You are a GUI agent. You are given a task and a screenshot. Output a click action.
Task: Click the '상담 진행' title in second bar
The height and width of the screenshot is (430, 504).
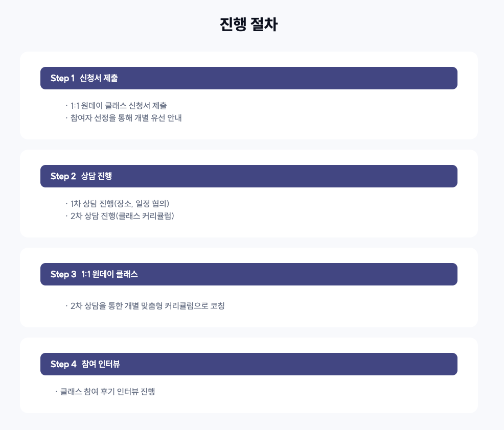(97, 176)
